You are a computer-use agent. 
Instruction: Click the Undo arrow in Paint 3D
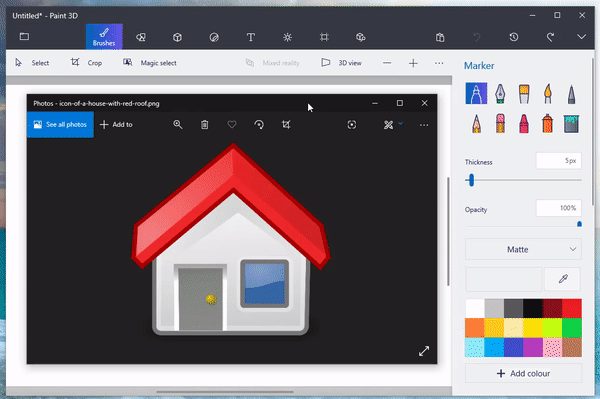click(x=477, y=37)
